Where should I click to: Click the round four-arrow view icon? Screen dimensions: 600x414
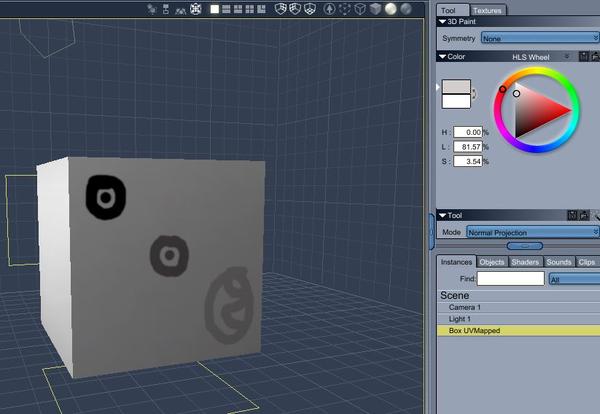tap(196, 9)
